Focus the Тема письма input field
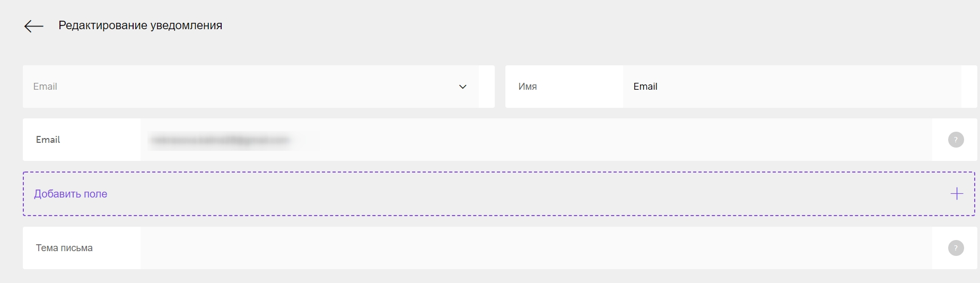This screenshot has width=980, height=283. 536,248
